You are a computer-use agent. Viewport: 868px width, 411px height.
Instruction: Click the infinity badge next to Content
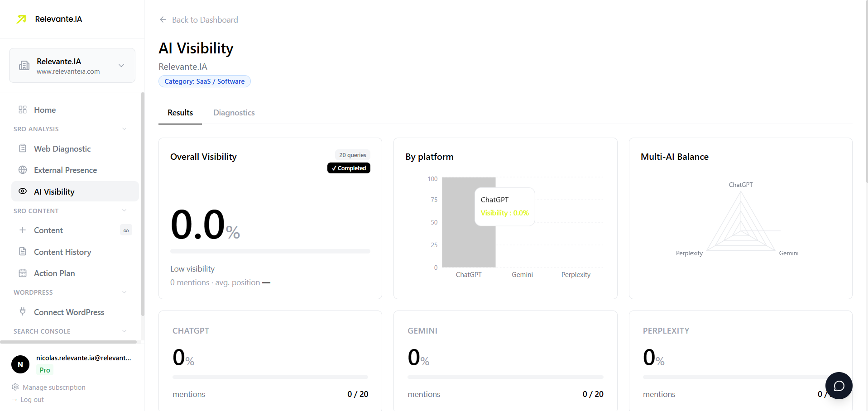[126, 230]
